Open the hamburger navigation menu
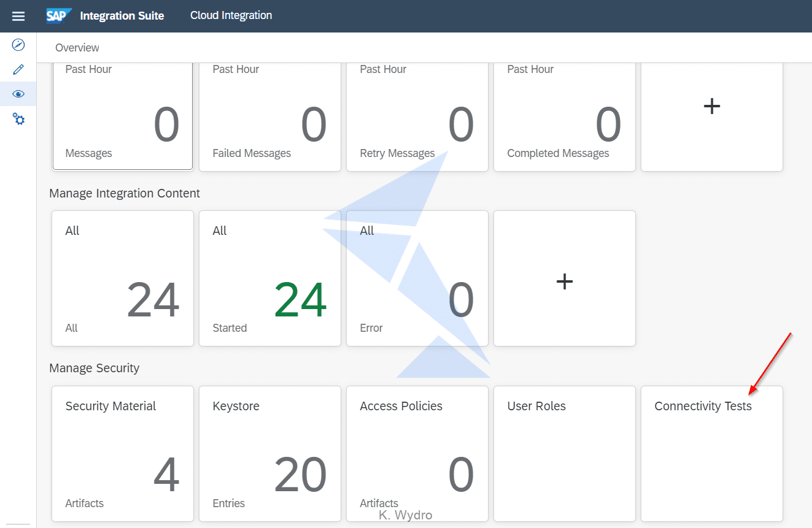The width and height of the screenshot is (812, 528). click(18, 16)
